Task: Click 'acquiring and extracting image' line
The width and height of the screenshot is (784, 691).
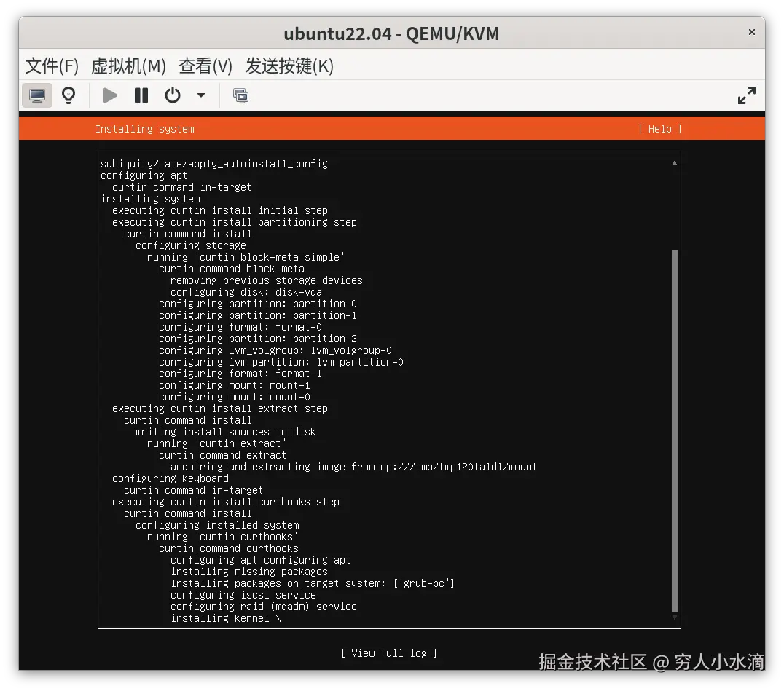Action: point(353,467)
